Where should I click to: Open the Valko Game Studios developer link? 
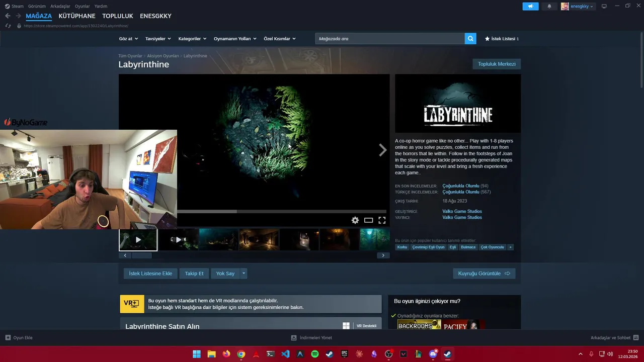pyautogui.click(x=462, y=211)
